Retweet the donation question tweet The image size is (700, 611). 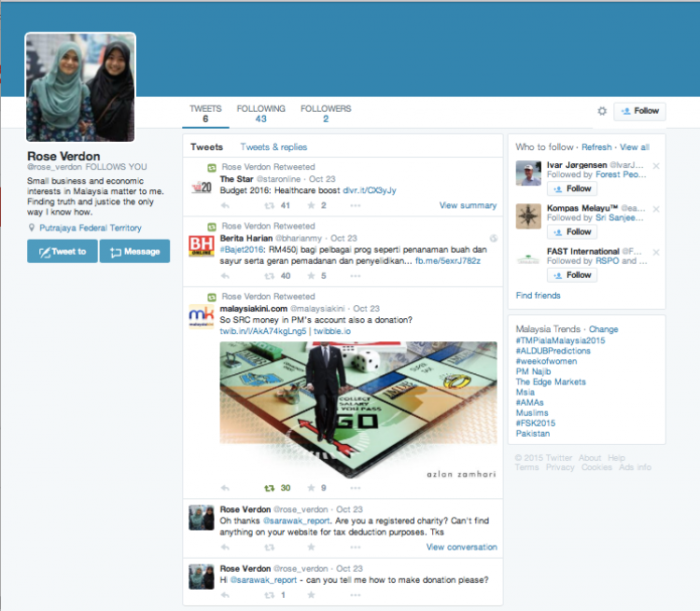[x=269, y=595]
